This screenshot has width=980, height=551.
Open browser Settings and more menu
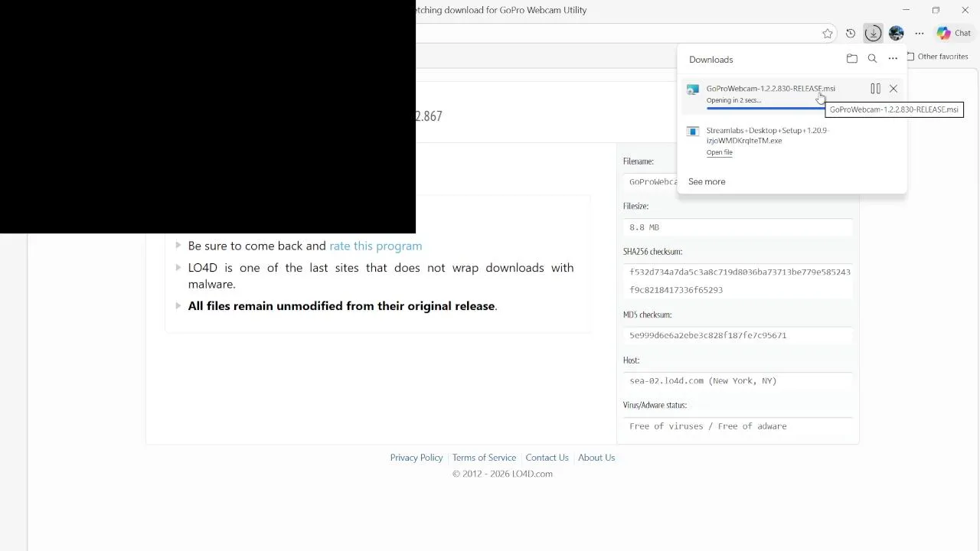click(x=920, y=33)
